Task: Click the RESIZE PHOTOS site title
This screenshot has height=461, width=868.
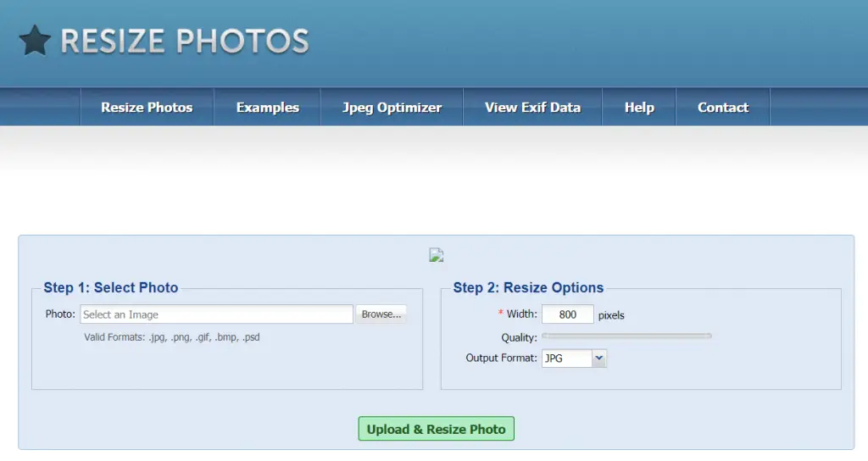Action: pyautogui.click(x=184, y=42)
